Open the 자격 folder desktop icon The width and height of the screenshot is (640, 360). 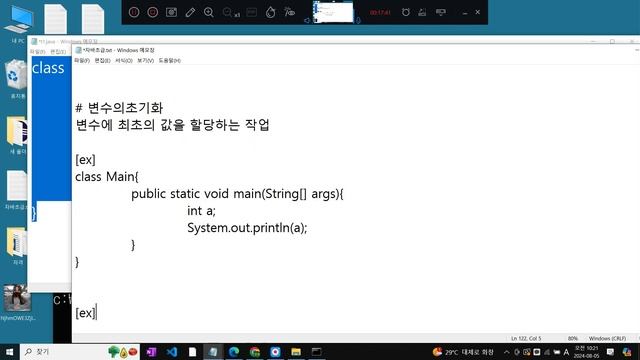pyautogui.click(x=17, y=246)
